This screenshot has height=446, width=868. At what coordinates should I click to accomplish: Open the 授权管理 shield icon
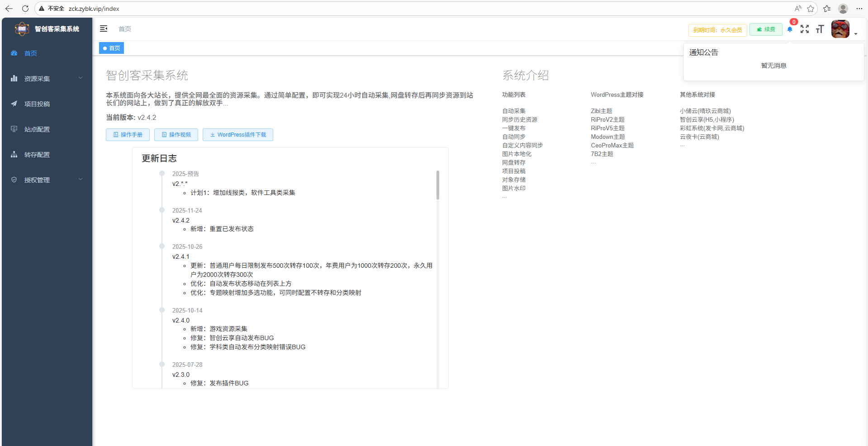tap(14, 180)
